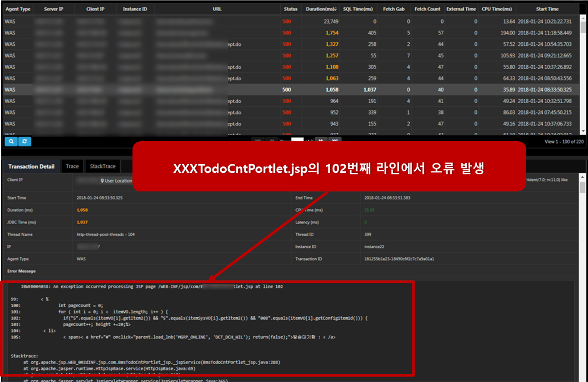Click the blue refresh icon to reload transactions
Viewport: 588px width, 382px height.
(25, 141)
